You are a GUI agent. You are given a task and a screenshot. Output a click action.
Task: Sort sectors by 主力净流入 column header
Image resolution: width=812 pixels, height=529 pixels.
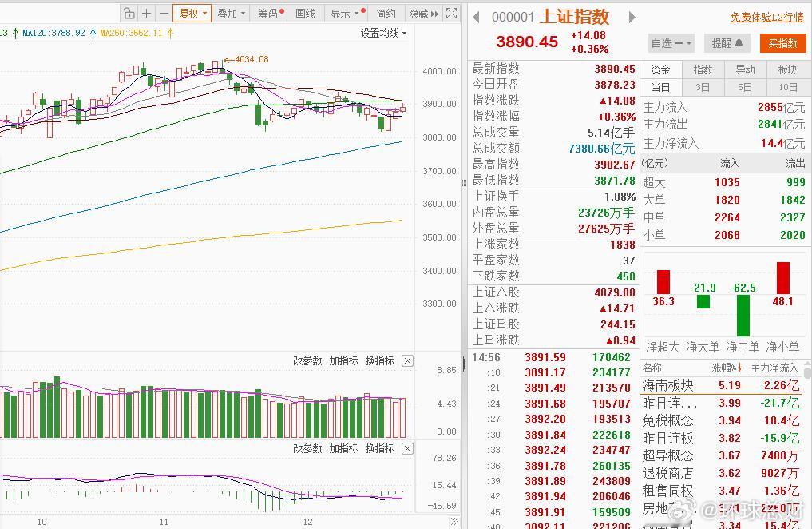coord(774,368)
